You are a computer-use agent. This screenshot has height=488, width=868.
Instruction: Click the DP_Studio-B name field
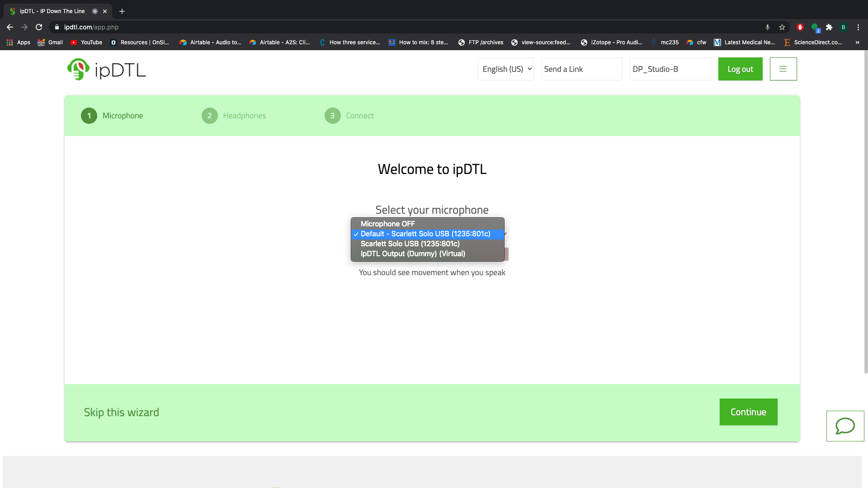(x=670, y=69)
